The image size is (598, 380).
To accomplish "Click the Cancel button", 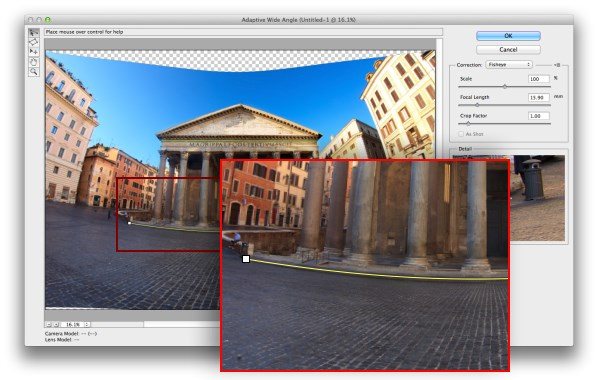I will pyautogui.click(x=508, y=50).
